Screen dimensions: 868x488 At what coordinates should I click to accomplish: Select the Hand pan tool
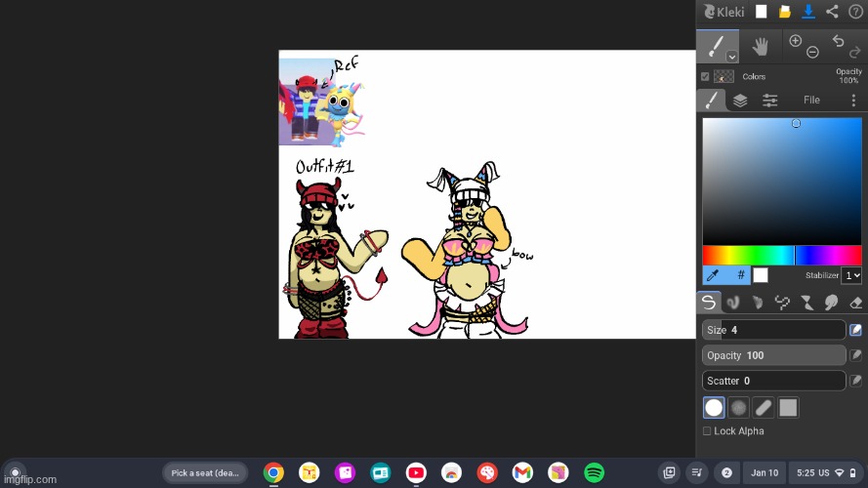pyautogui.click(x=761, y=47)
